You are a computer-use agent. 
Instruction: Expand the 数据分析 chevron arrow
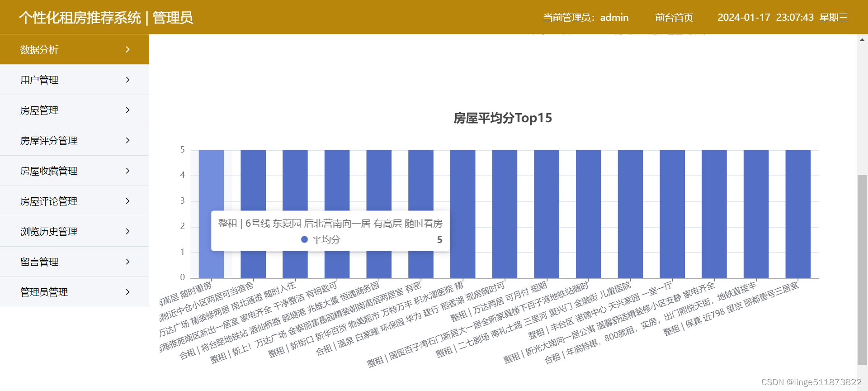pyautogui.click(x=127, y=49)
